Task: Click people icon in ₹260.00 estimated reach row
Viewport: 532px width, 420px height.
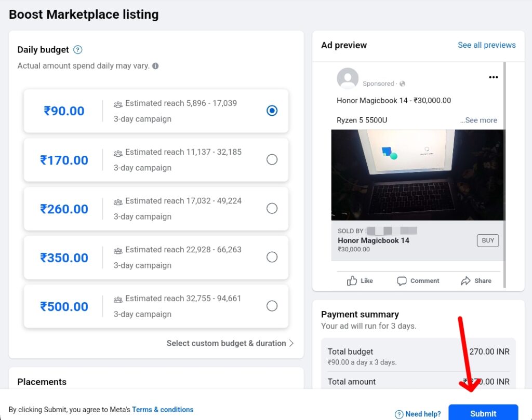Action: point(118,202)
